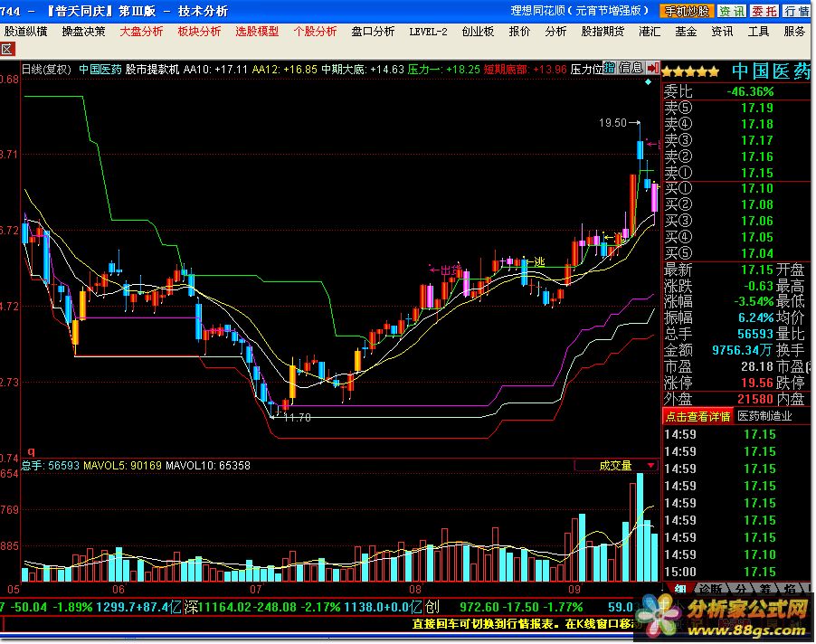The image size is (816, 644).
Task: Click the 行情 quotes button
Action: click(796, 11)
